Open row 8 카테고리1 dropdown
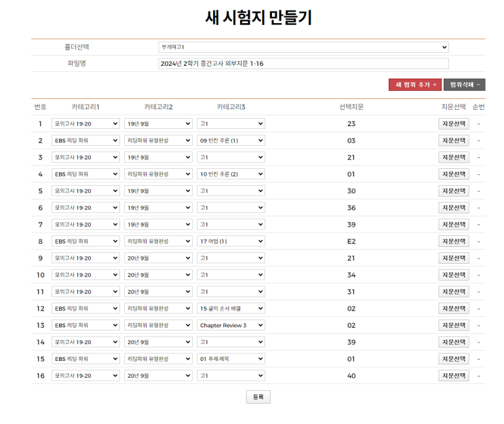This screenshot has width=504, height=424. [x=85, y=241]
